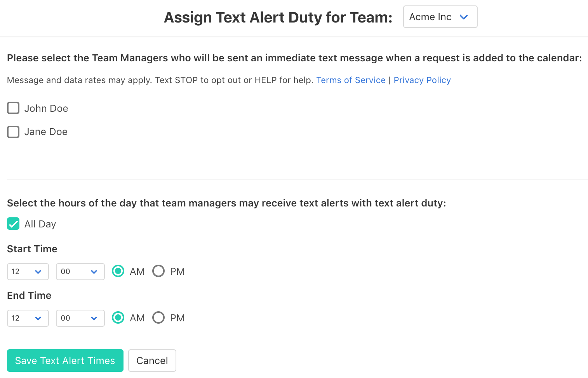Click the Jane Doe name label

point(46,132)
